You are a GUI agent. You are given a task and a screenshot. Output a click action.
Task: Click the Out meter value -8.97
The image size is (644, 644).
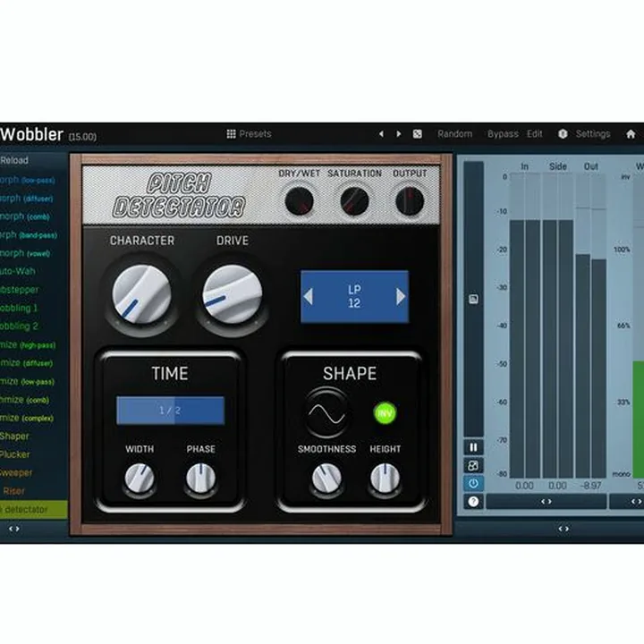coord(590,486)
